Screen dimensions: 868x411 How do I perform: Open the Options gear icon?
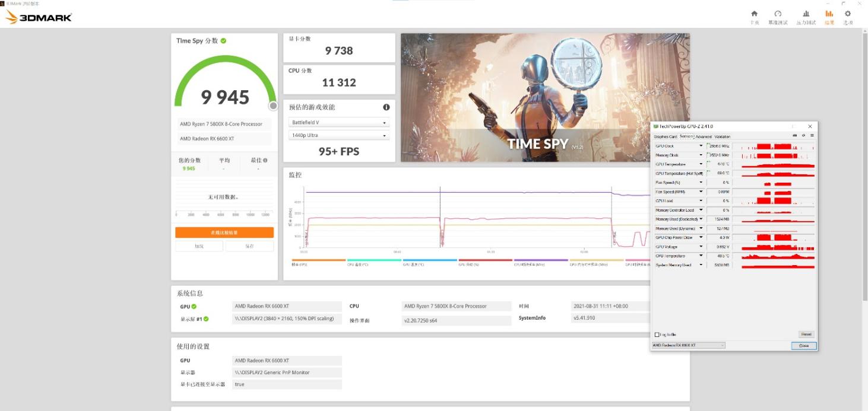[848, 14]
